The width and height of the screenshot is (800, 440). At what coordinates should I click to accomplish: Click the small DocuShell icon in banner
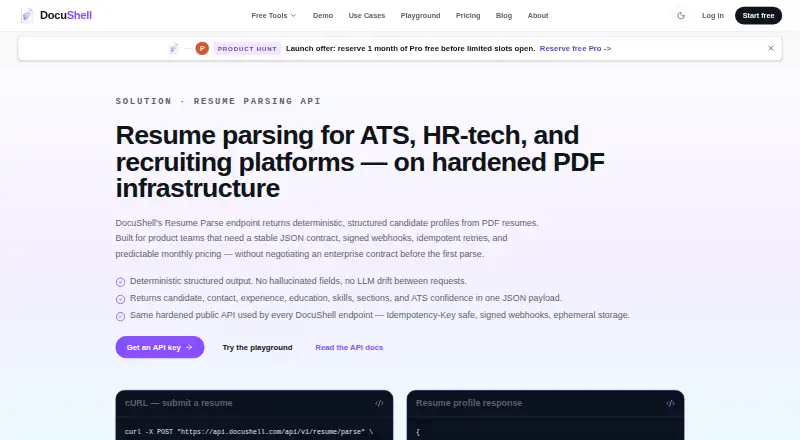pyautogui.click(x=173, y=48)
